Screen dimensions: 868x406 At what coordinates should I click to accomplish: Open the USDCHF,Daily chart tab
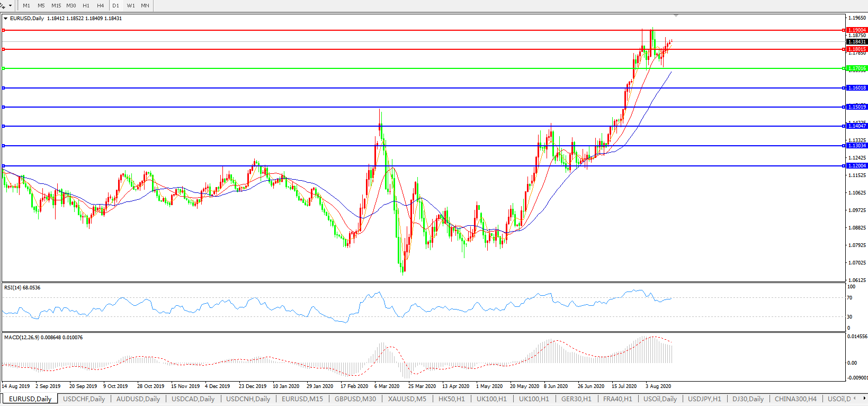84,399
